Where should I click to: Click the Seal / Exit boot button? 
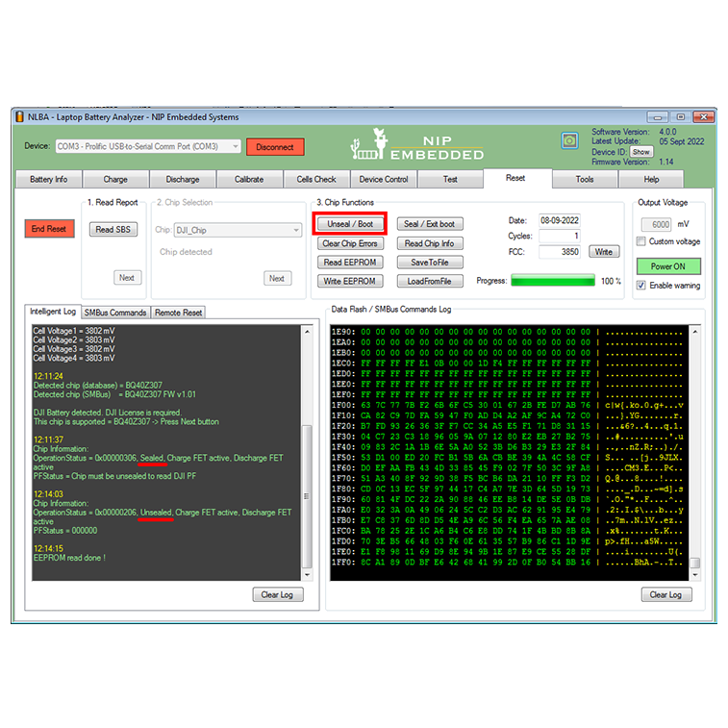pos(430,224)
